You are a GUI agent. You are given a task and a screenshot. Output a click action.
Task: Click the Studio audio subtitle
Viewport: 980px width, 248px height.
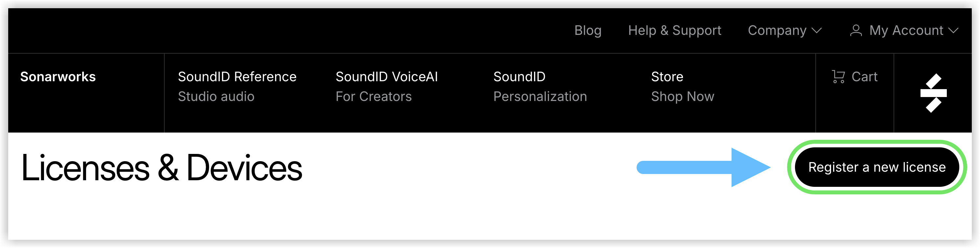click(x=216, y=96)
